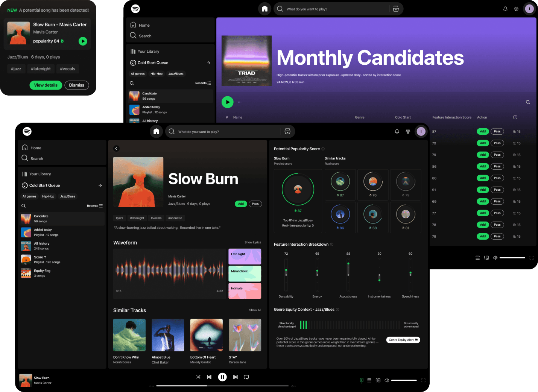Click Add next to the Slow Burn title

[x=241, y=204]
